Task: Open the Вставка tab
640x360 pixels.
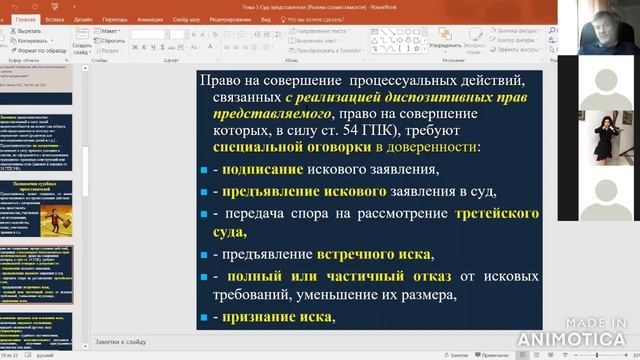Action: click(55, 19)
